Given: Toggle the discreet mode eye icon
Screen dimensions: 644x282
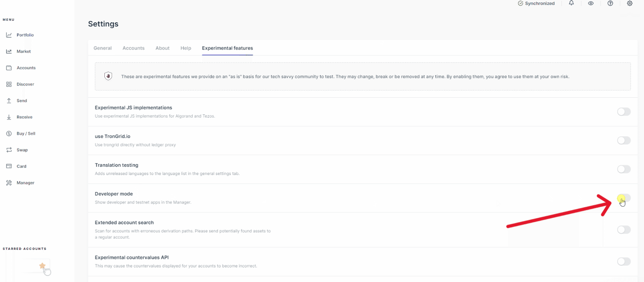Looking at the screenshot, I should [x=591, y=3].
